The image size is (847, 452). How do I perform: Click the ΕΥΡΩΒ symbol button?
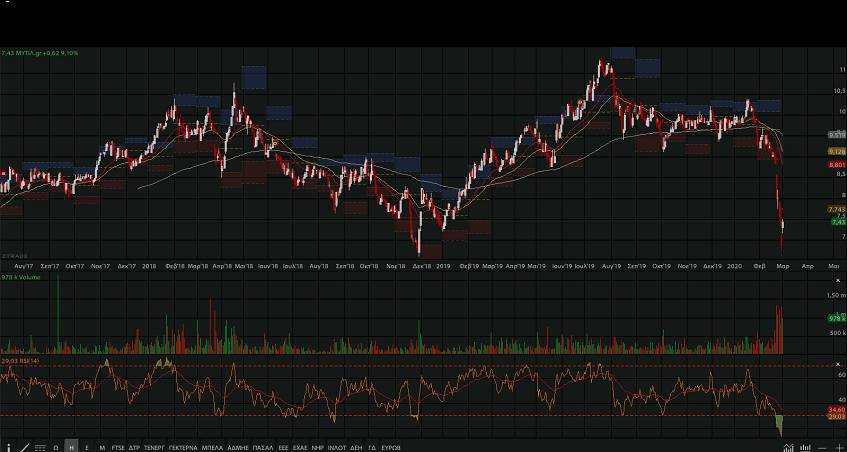[x=391, y=446]
